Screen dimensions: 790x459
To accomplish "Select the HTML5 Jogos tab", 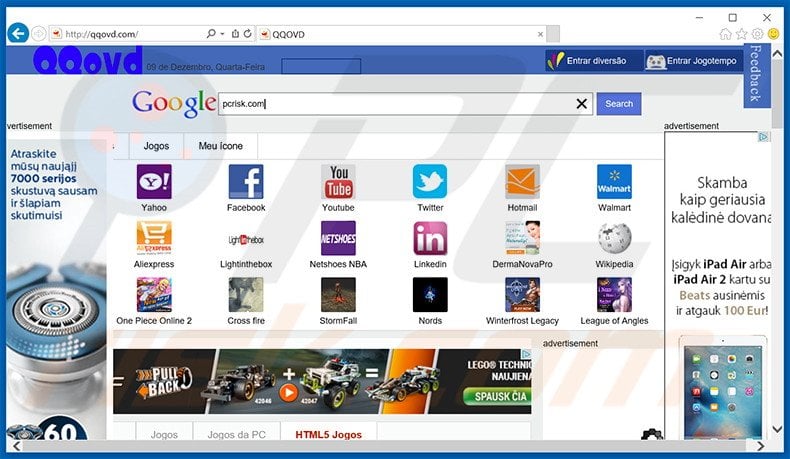I will [x=328, y=433].
